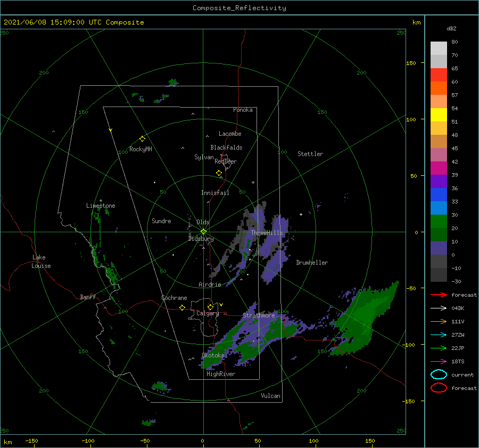Click the Sylvan label
Viewport: 479px width, 448px height.
[204, 157]
